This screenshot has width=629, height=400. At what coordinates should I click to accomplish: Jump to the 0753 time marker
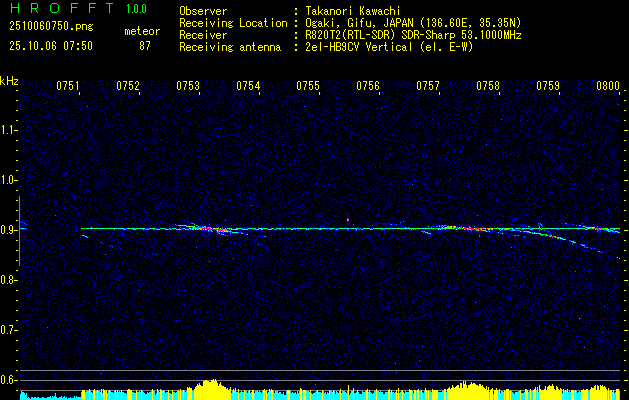tap(188, 87)
